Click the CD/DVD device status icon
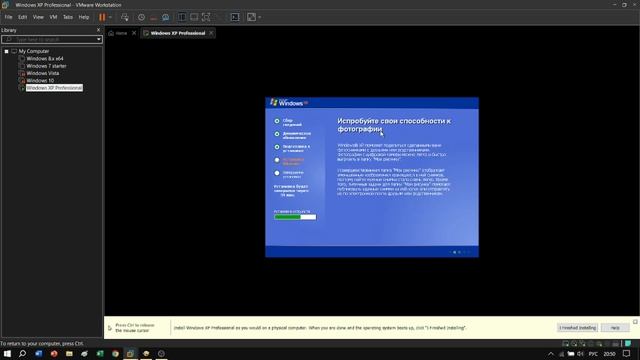640x360 pixels. point(574,344)
